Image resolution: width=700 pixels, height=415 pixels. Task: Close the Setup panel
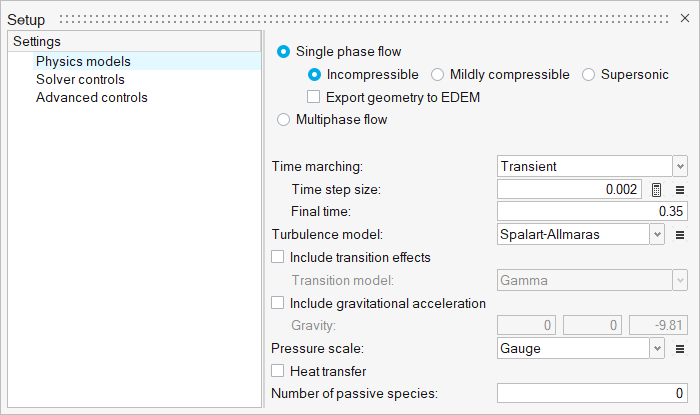pos(684,19)
